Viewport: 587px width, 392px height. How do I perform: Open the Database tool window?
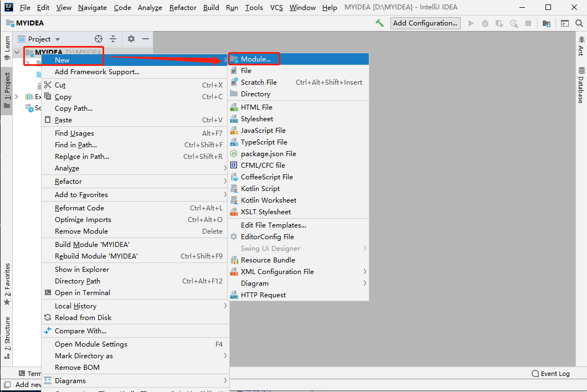point(581,85)
